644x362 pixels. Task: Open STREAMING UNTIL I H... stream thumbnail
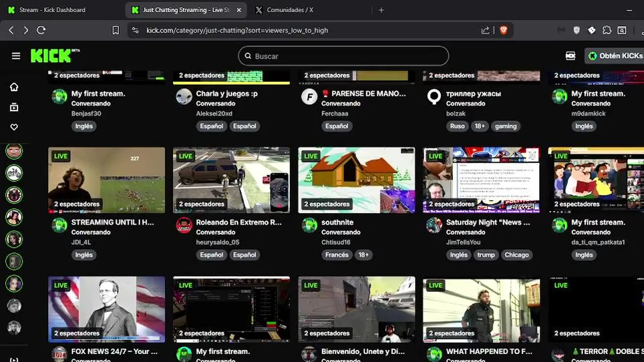pos(107,180)
